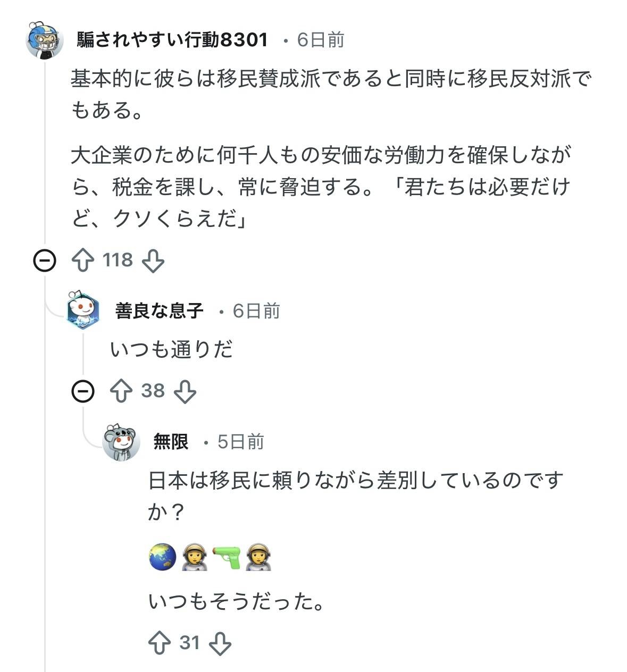Click the globe emoji in reply
The width and height of the screenshot is (627, 672).
pyautogui.click(x=162, y=557)
